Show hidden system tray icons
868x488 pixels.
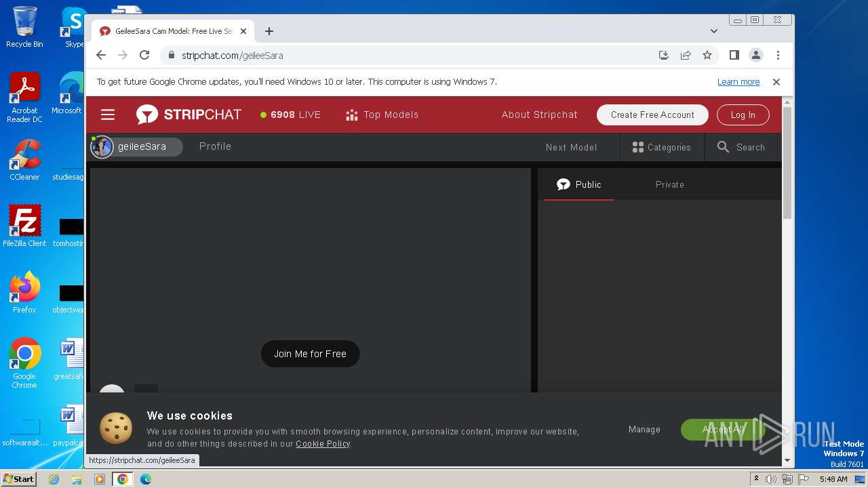pos(756,479)
